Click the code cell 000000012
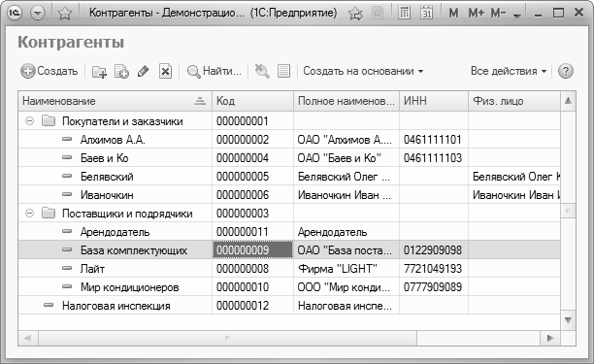This screenshot has height=364, width=594. click(x=252, y=306)
